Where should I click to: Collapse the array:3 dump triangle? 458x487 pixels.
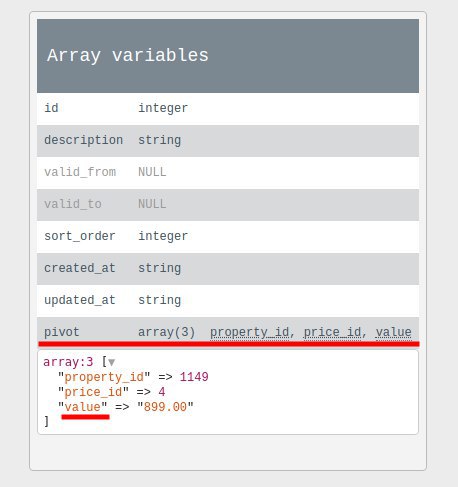coord(111,362)
